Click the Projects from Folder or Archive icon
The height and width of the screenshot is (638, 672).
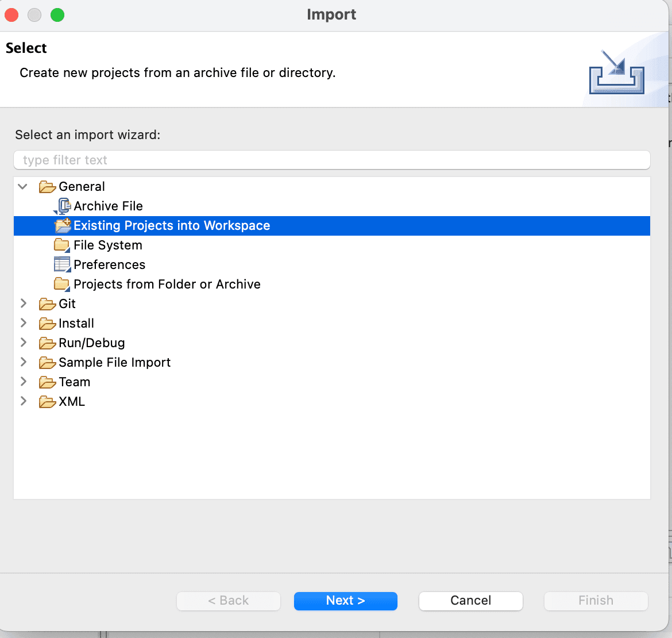tap(62, 284)
